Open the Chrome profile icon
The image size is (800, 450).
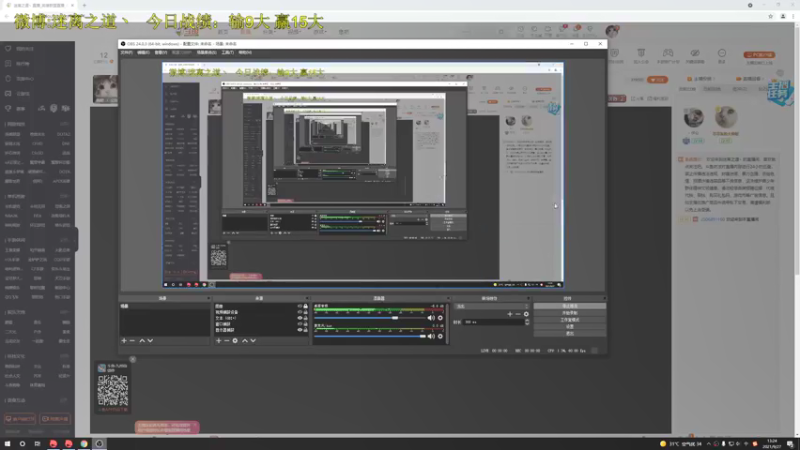click(x=783, y=16)
